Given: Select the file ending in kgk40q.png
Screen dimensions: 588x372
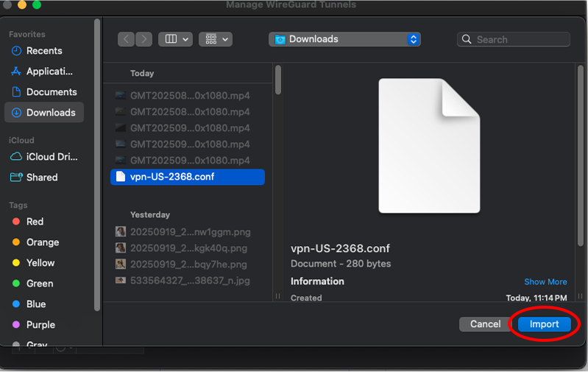Looking at the screenshot, I should pos(188,248).
